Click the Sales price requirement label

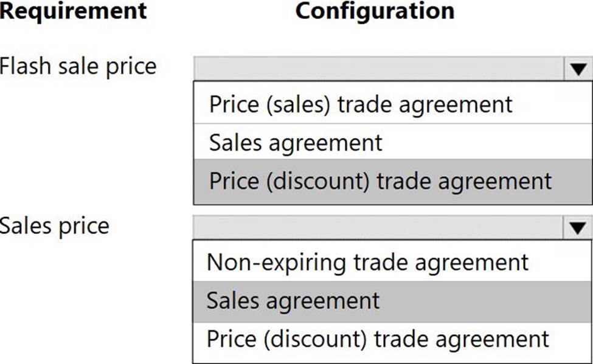click(55, 226)
